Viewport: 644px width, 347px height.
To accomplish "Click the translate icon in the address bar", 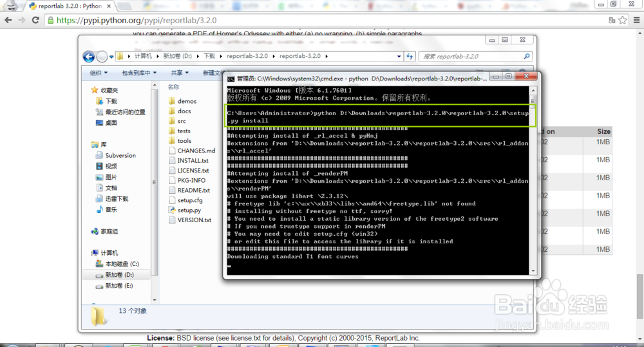I will pyautogui.click(x=612, y=20).
